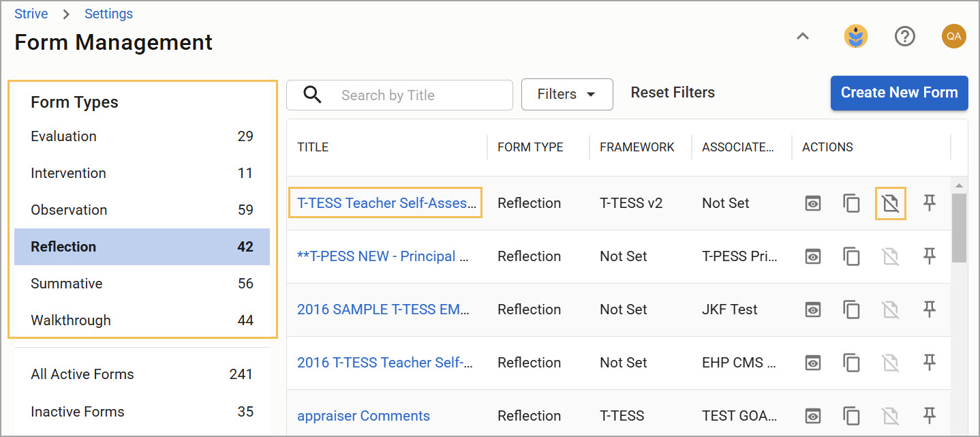Copy the **T-PESS NEW - Principal form
Image resolution: width=980 pixels, height=437 pixels.
851,256
